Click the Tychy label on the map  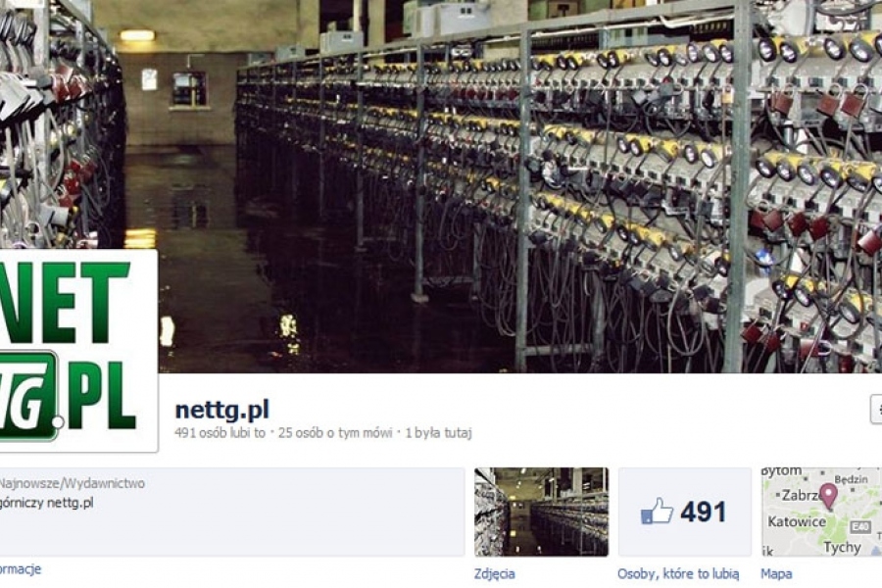point(842,547)
